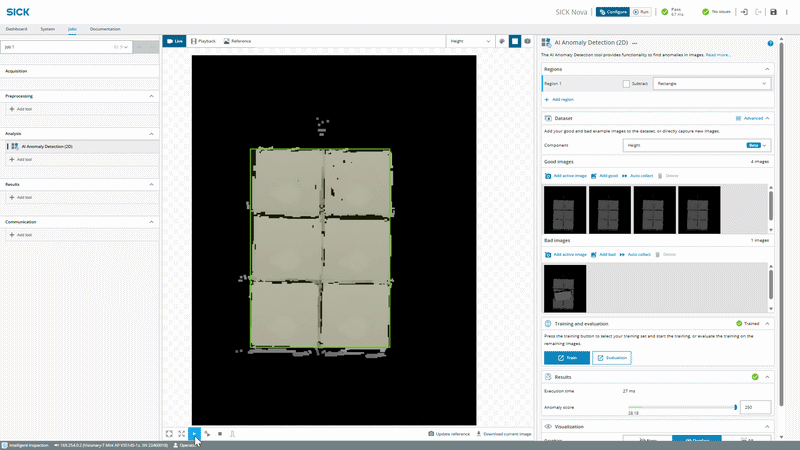Click Download current image icon
The height and width of the screenshot is (450, 800).
coord(479,434)
